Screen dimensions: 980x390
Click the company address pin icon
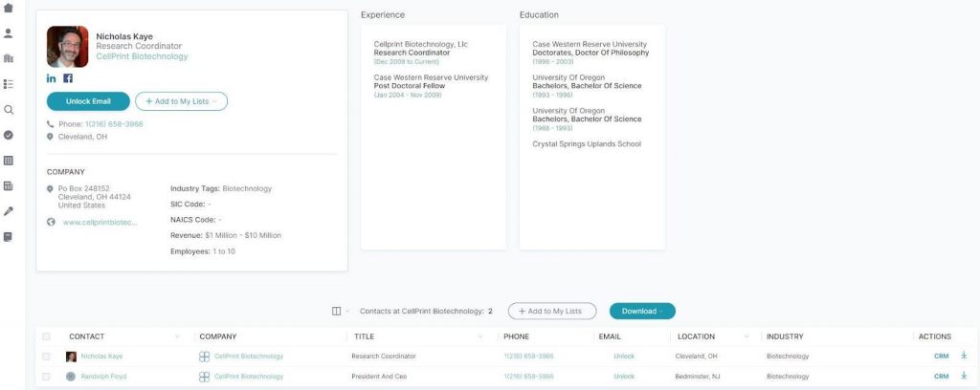point(50,188)
